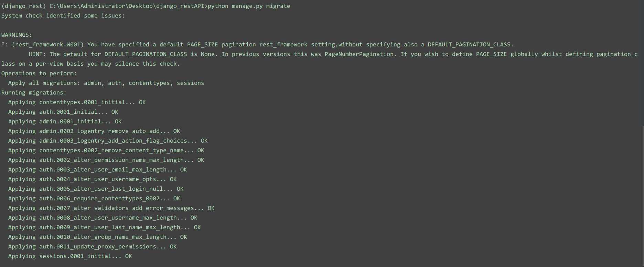This screenshot has height=267, width=644.
Task: Click the rest_framework.W001 warning code
Action: [x=47, y=45]
